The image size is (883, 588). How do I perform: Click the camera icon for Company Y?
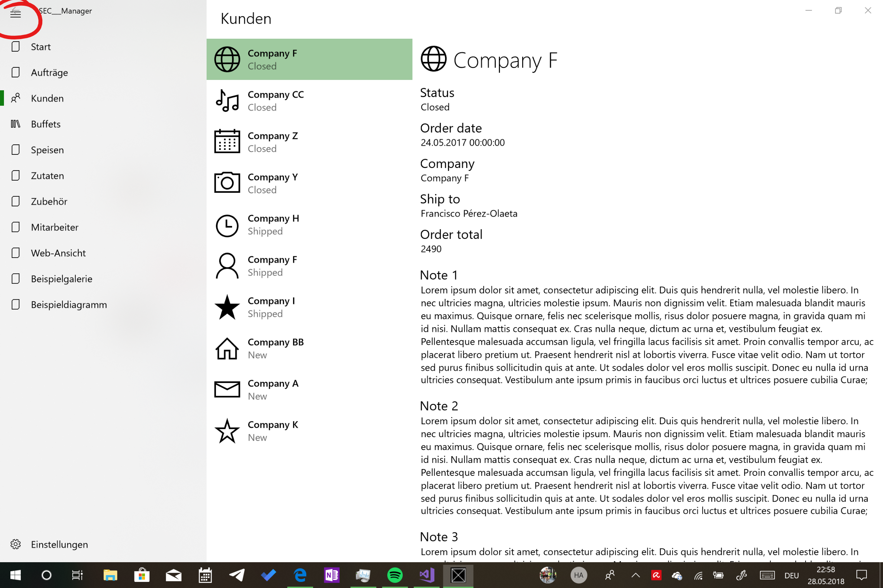tap(227, 183)
